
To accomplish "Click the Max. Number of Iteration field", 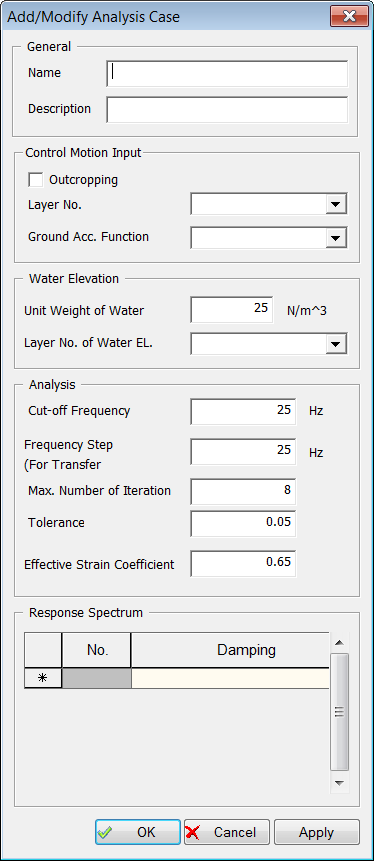I will (243, 491).
